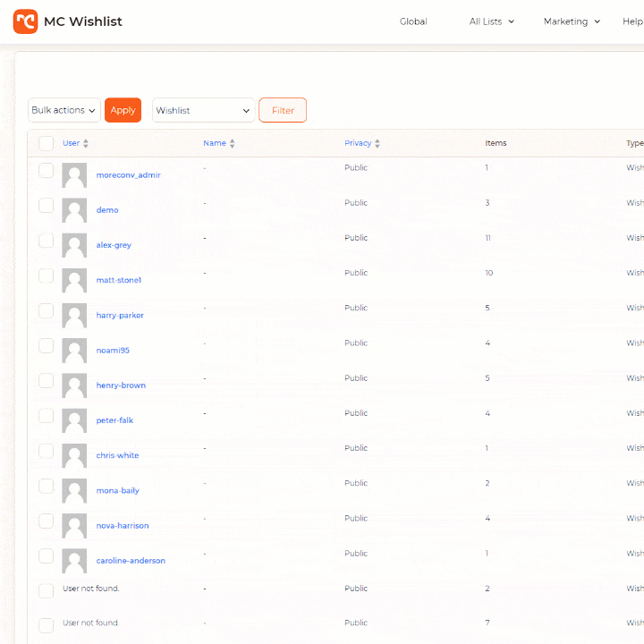Tick the checkbox next to peter-falk
This screenshot has width=644, height=644.
[x=47, y=416]
